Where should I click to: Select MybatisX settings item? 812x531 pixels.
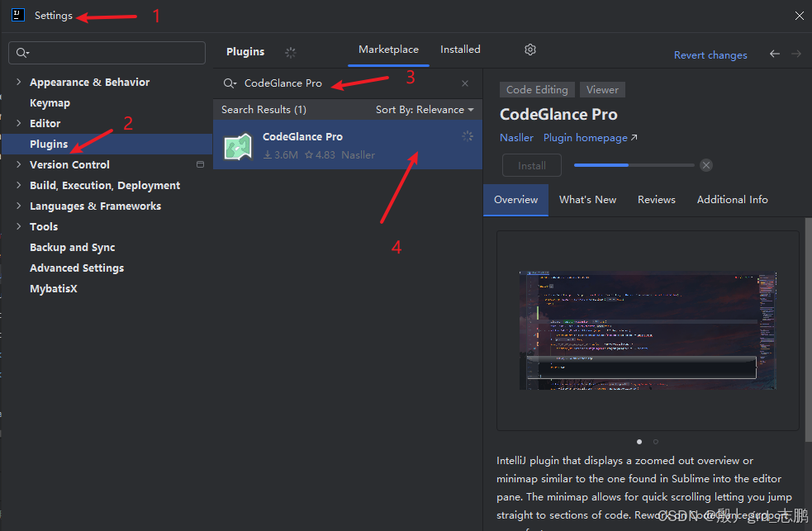coord(54,289)
